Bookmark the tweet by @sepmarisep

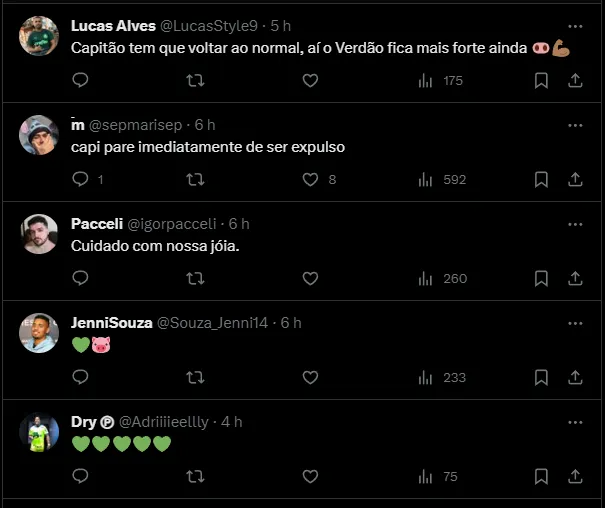541,180
